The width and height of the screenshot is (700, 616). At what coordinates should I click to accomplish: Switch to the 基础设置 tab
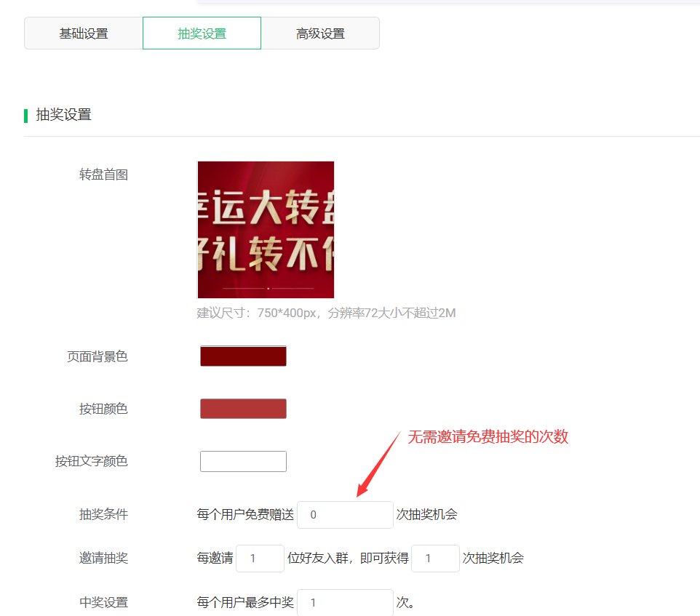pos(84,33)
